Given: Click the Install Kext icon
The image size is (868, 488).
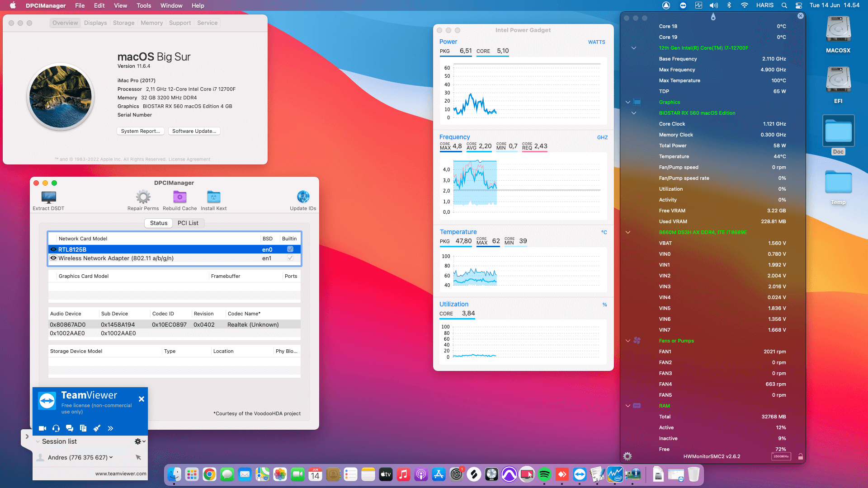Looking at the screenshot, I should tap(213, 197).
